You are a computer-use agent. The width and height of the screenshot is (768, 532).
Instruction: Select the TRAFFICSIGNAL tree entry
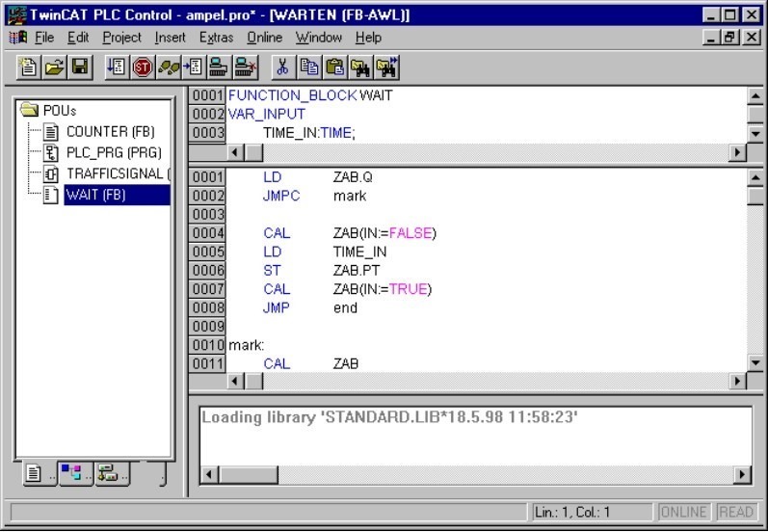[x=118, y=173]
